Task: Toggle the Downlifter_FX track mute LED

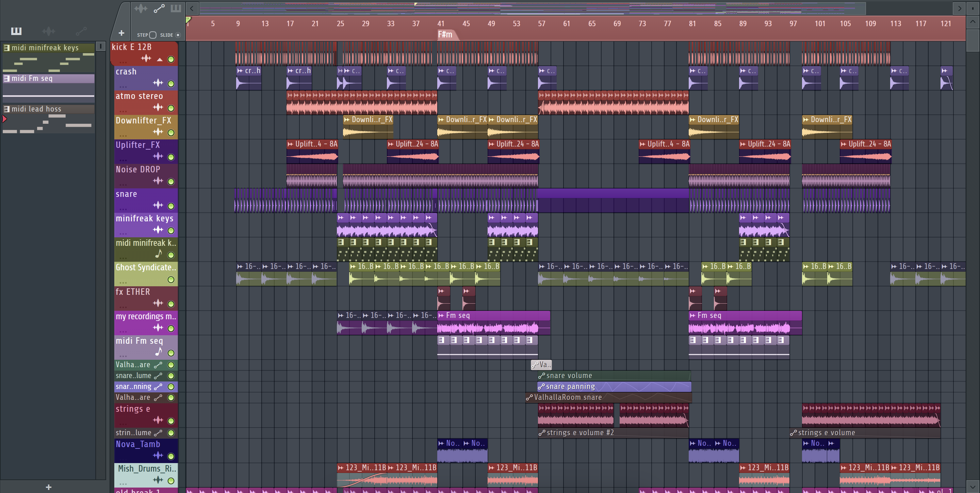Action: click(171, 133)
